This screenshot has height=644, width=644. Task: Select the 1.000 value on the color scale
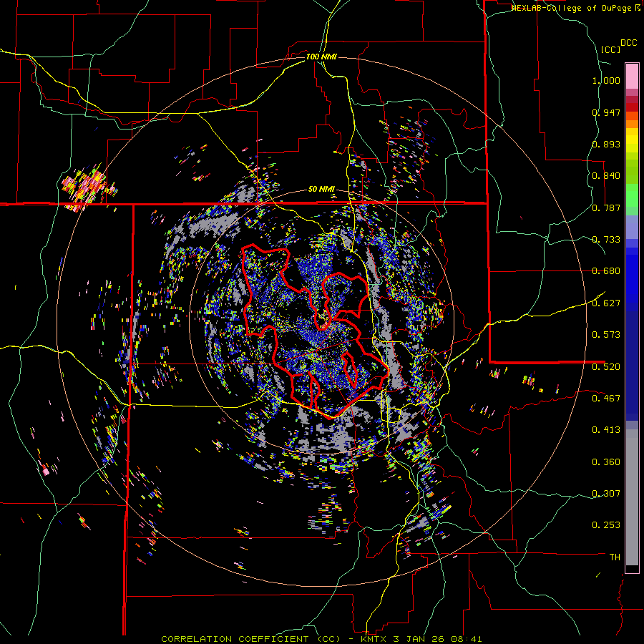606,80
